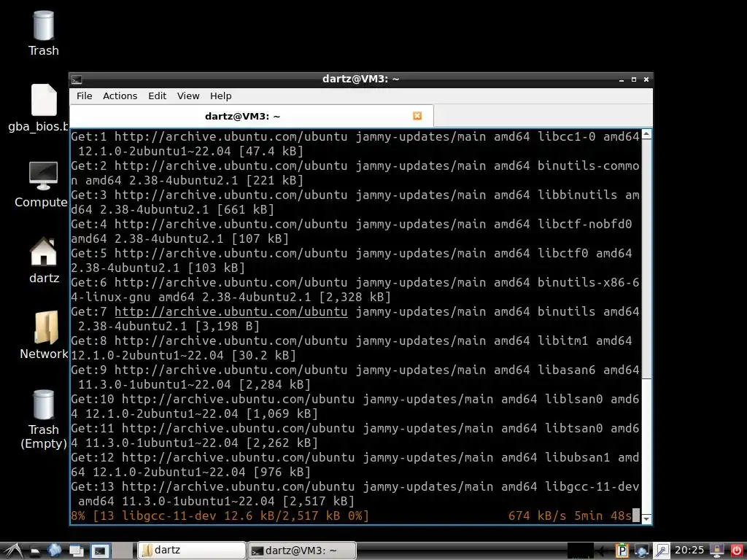
Task: Close the dartz@VM3 terminal tab
Action: pyautogui.click(x=417, y=116)
